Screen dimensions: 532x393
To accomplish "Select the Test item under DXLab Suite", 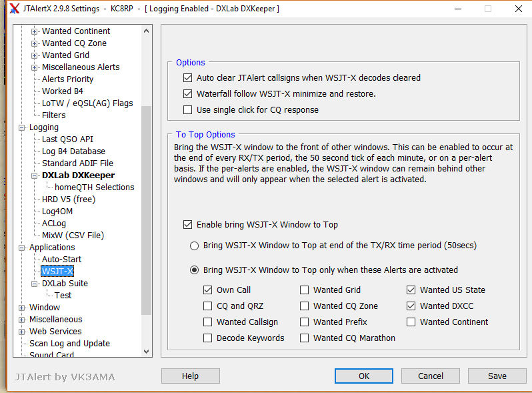I will coord(63,295).
